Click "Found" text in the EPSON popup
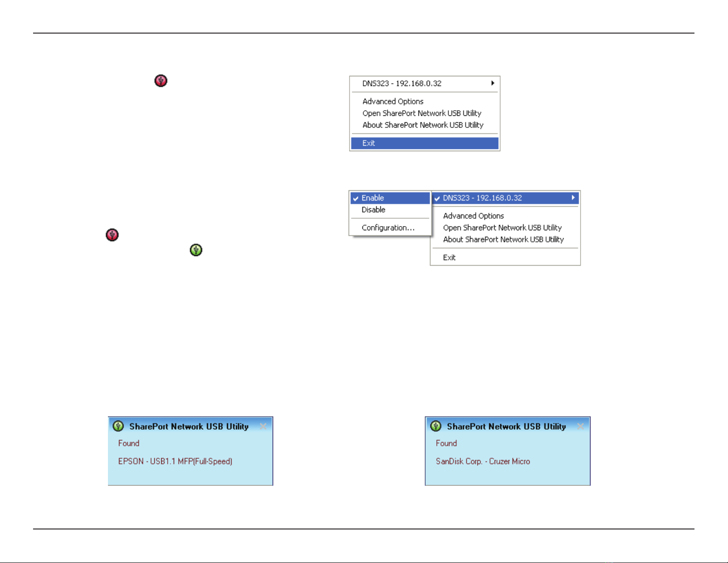Image resolution: width=728 pixels, height=563 pixels. coord(129,443)
